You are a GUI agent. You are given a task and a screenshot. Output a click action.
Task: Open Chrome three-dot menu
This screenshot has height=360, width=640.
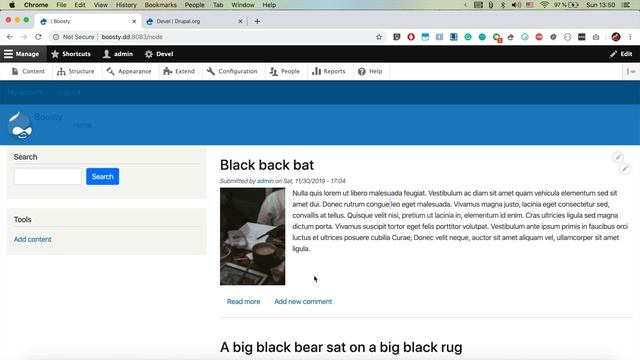[x=630, y=37]
